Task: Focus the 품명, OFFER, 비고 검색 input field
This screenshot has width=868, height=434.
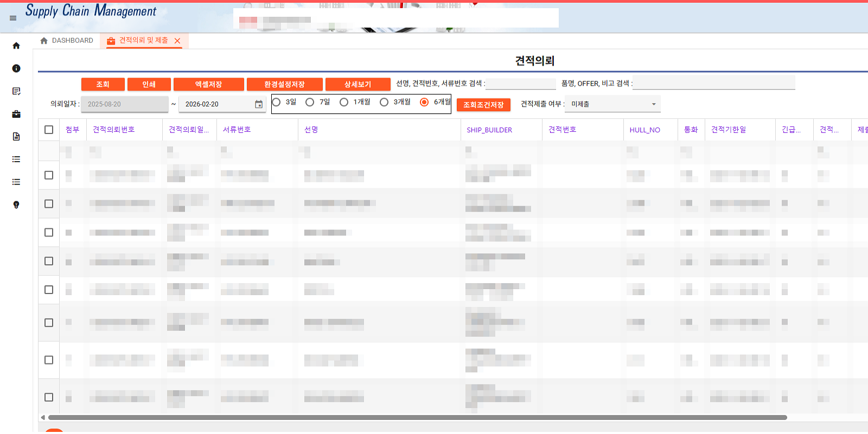Action: click(713, 84)
